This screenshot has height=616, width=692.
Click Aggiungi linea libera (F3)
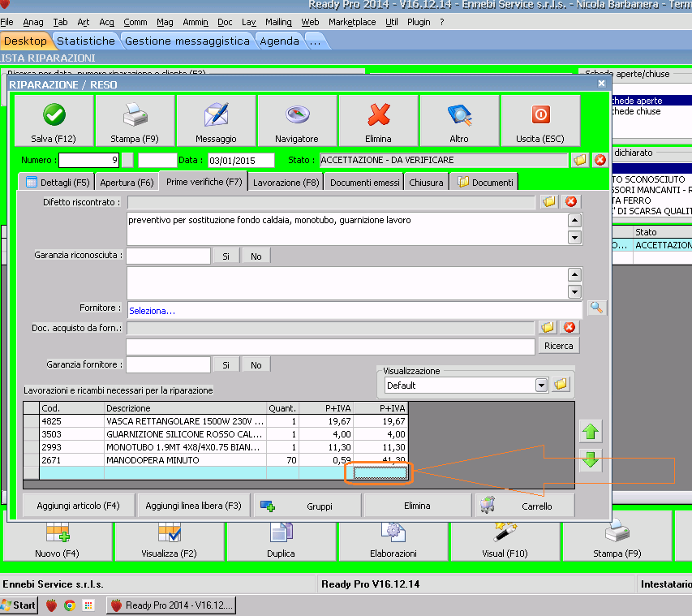(193, 506)
